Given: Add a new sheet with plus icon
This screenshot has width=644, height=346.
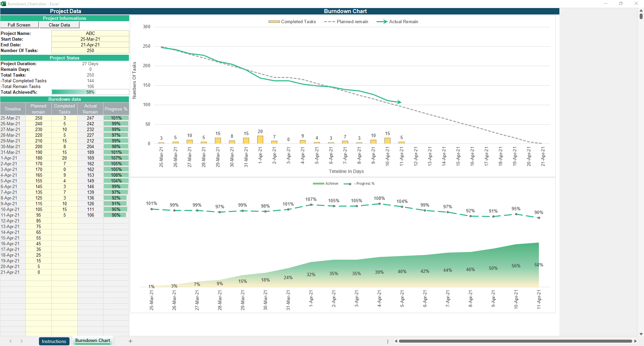Looking at the screenshot, I should point(130,341).
